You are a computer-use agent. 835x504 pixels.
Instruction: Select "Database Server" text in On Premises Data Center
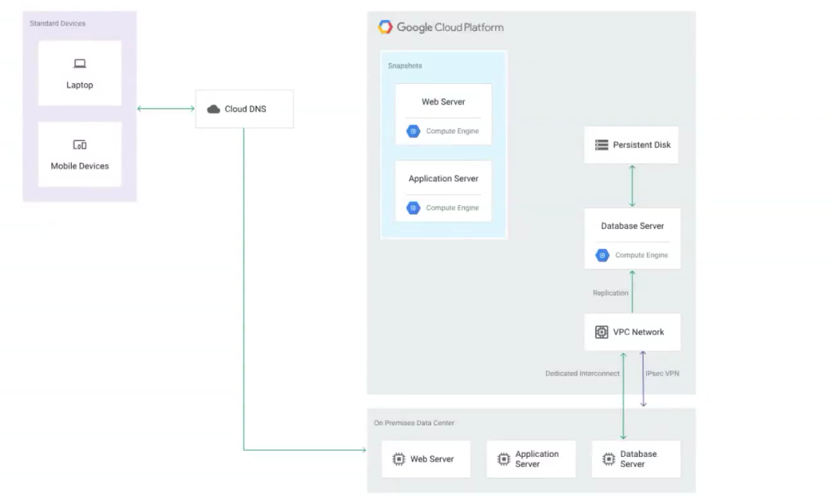pyautogui.click(x=638, y=459)
